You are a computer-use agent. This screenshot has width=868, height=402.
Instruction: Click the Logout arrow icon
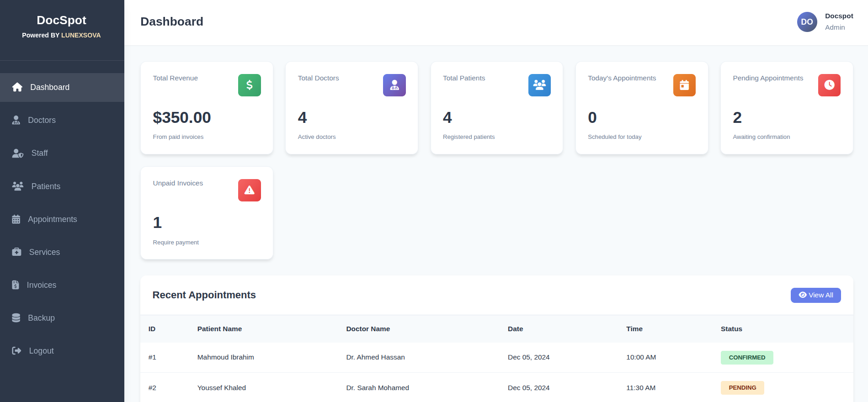pyautogui.click(x=16, y=351)
